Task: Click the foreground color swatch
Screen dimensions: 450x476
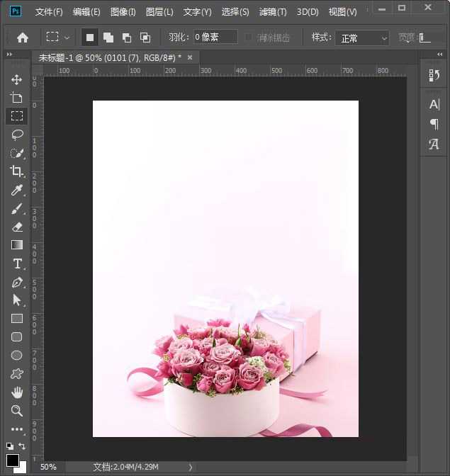Action: [12, 460]
